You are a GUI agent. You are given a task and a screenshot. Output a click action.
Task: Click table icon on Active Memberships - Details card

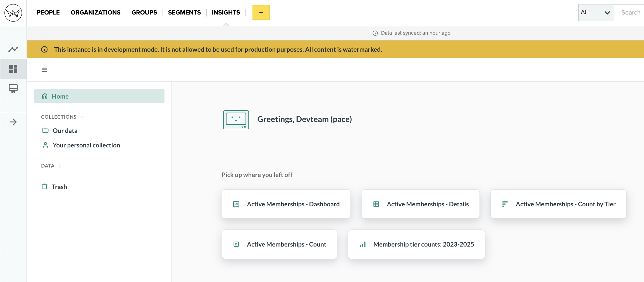[376, 204]
